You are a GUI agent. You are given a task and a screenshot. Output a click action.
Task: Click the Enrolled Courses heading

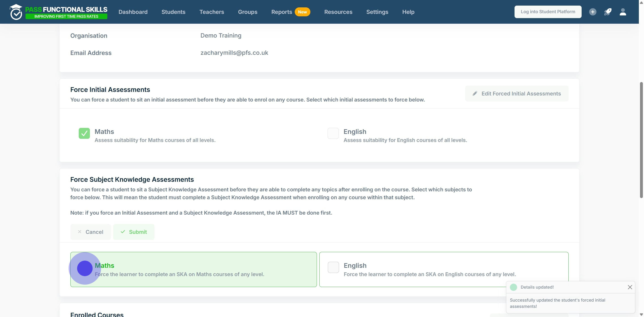pos(97,315)
